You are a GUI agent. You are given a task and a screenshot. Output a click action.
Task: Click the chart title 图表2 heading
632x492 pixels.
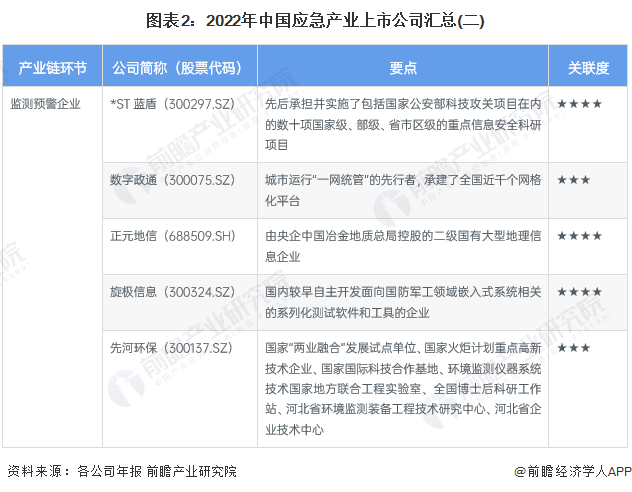[315, 20]
